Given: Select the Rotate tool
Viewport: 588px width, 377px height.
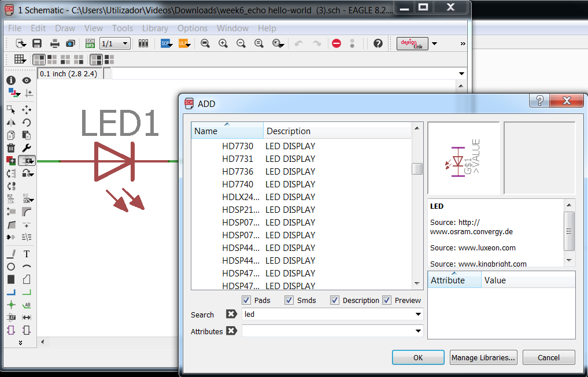Looking at the screenshot, I should [26, 122].
